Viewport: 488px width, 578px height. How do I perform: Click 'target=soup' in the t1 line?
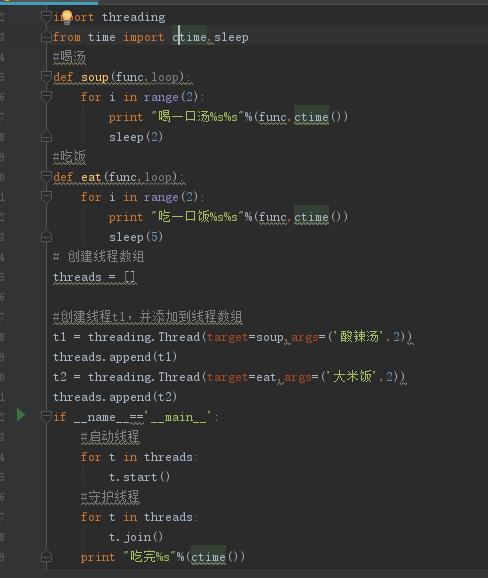(245, 337)
